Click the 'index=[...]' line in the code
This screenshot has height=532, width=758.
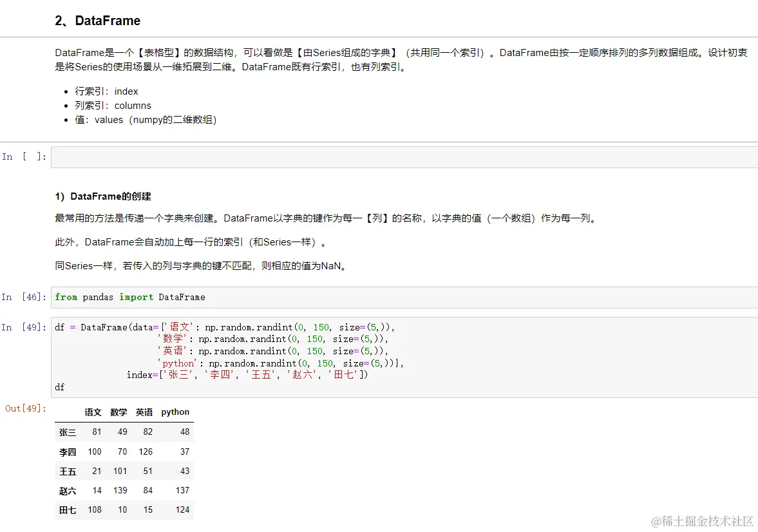[247, 375]
